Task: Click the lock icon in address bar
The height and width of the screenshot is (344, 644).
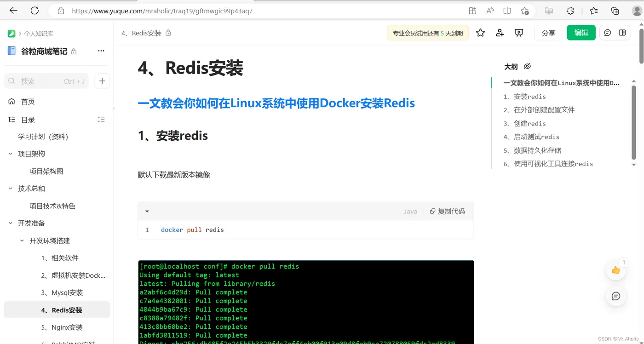Action: [x=61, y=11]
